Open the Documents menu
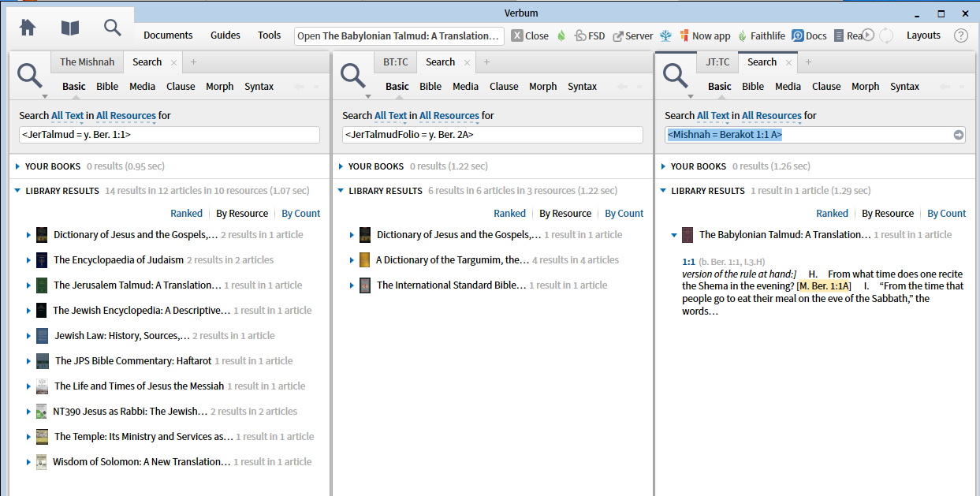The image size is (980, 496). (x=168, y=35)
